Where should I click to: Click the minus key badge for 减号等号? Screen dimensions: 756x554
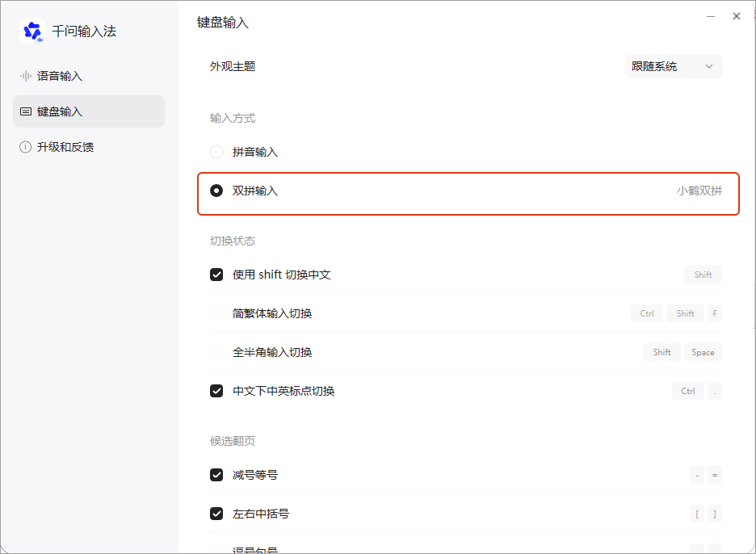click(697, 475)
